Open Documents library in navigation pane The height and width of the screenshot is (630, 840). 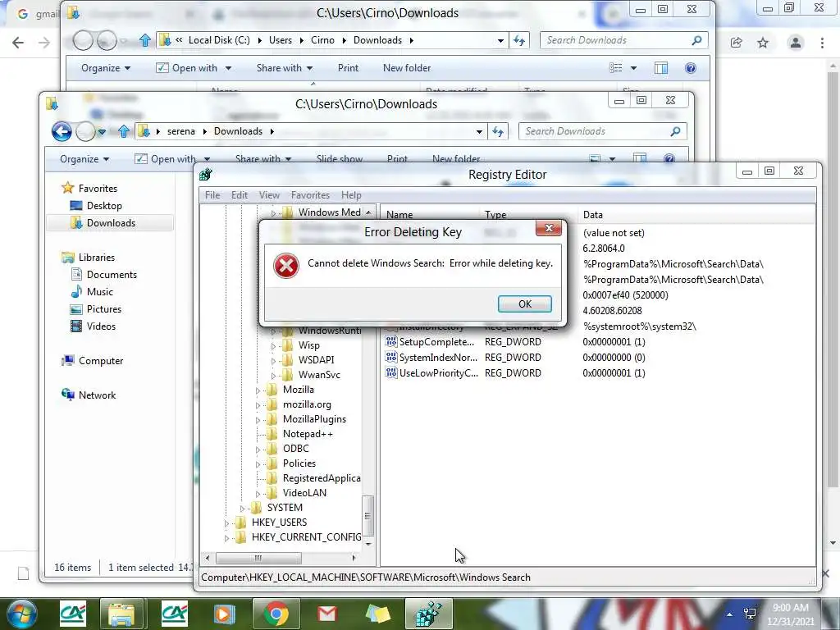pyautogui.click(x=112, y=274)
